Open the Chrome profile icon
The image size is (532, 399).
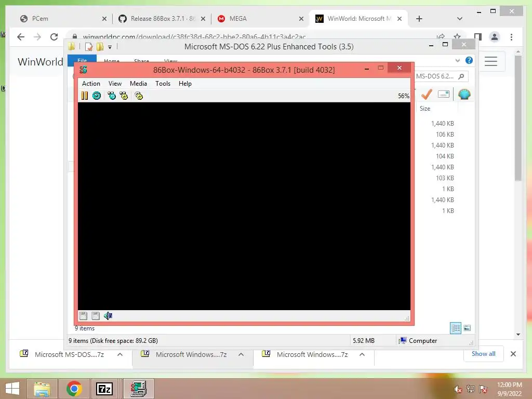pyautogui.click(x=495, y=37)
